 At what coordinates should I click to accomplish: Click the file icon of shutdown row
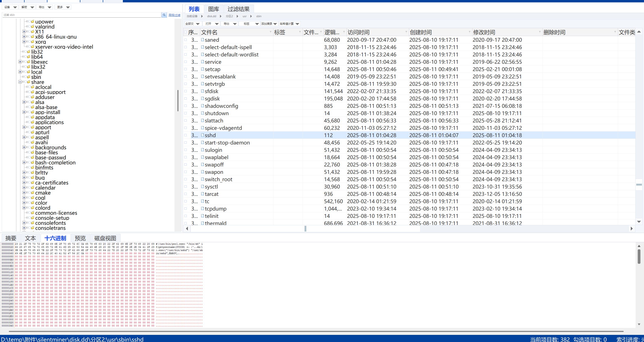pos(203,113)
